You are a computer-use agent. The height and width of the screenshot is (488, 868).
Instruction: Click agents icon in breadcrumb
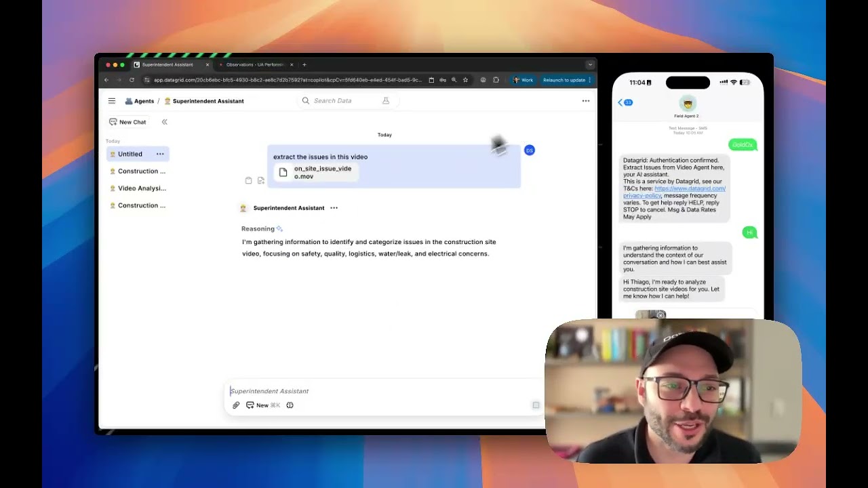pos(129,101)
